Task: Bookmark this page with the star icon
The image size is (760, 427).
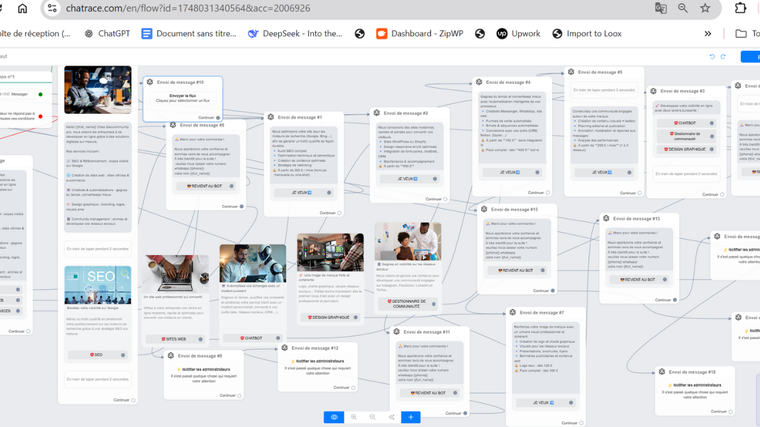Action: (705, 8)
